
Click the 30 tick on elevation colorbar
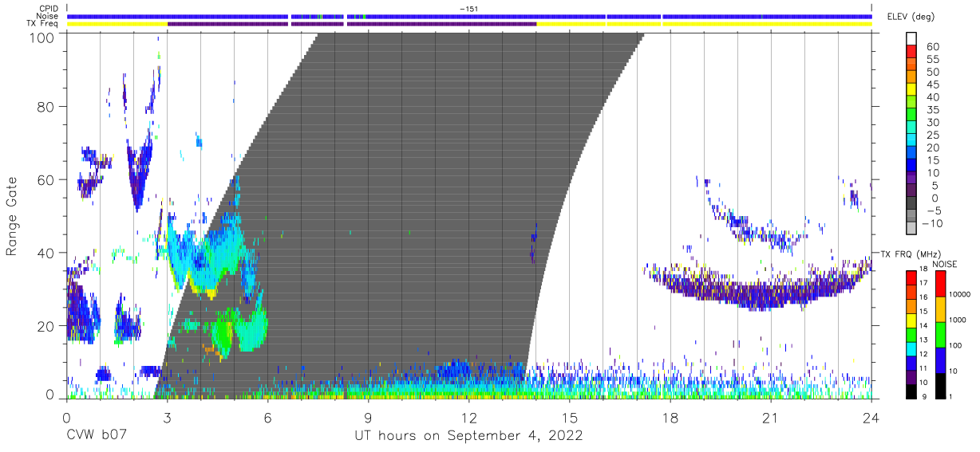932,123
